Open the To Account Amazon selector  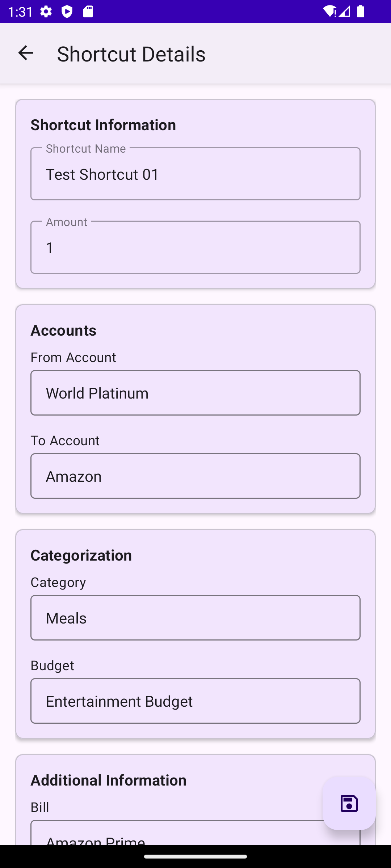tap(195, 476)
